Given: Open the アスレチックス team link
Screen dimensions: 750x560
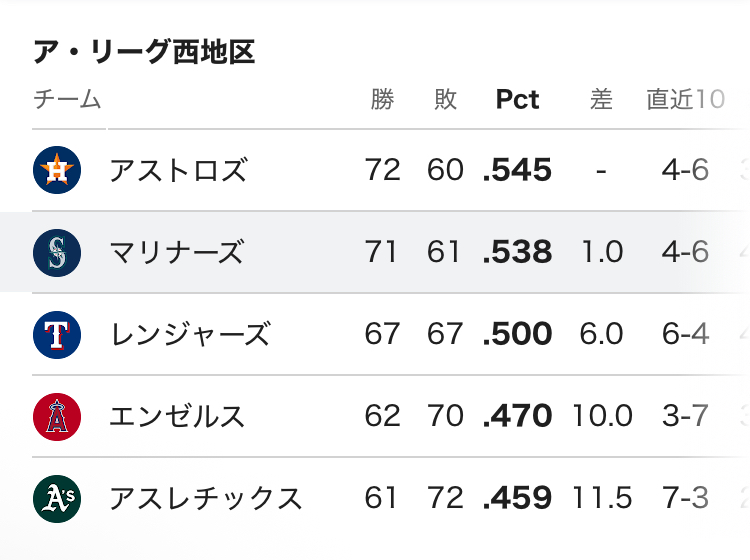Looking at the screenshot, I should 206,498.
